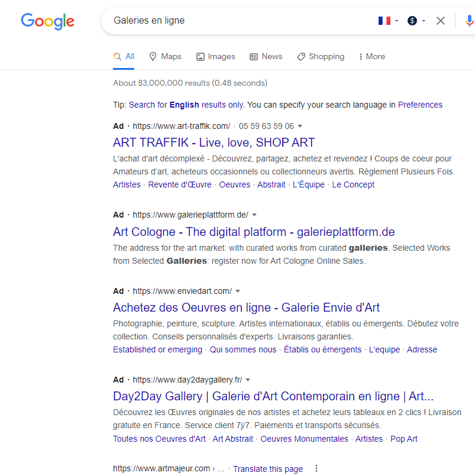Viewport: 475px width, 476px height.
Task: Open the More search options menu
Action: pyautogui.click(x=371, y=56)
